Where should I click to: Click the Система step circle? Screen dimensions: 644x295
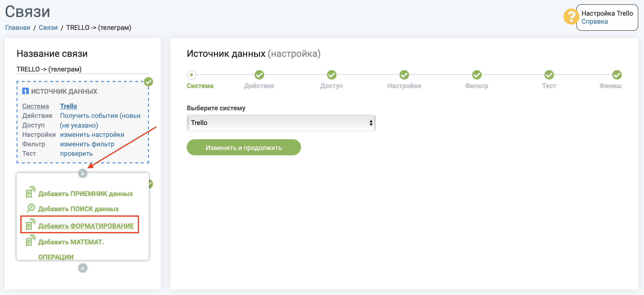pos(191,75)
